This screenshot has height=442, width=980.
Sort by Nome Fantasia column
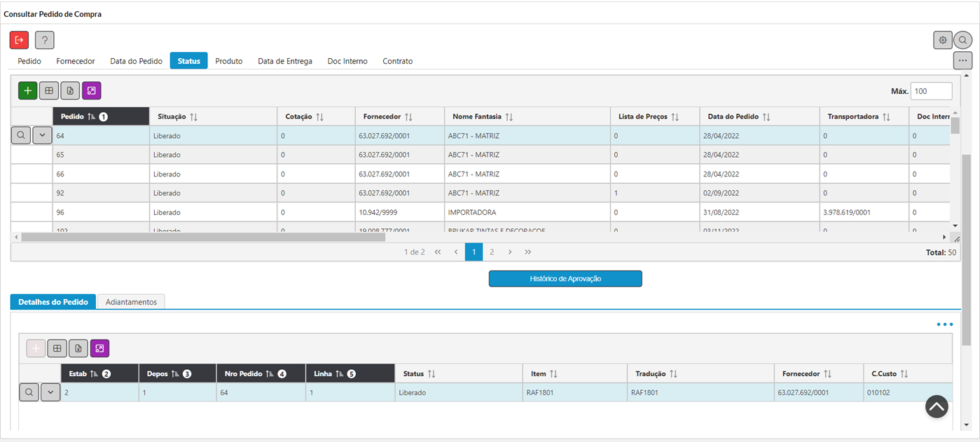click(x=528, y=116)
